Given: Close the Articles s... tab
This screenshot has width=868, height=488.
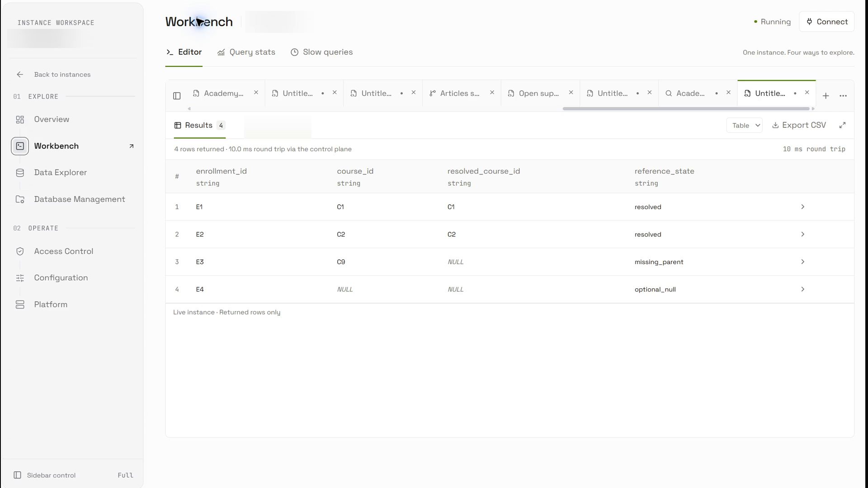Looking at the screenshot, I should point(492,93).
